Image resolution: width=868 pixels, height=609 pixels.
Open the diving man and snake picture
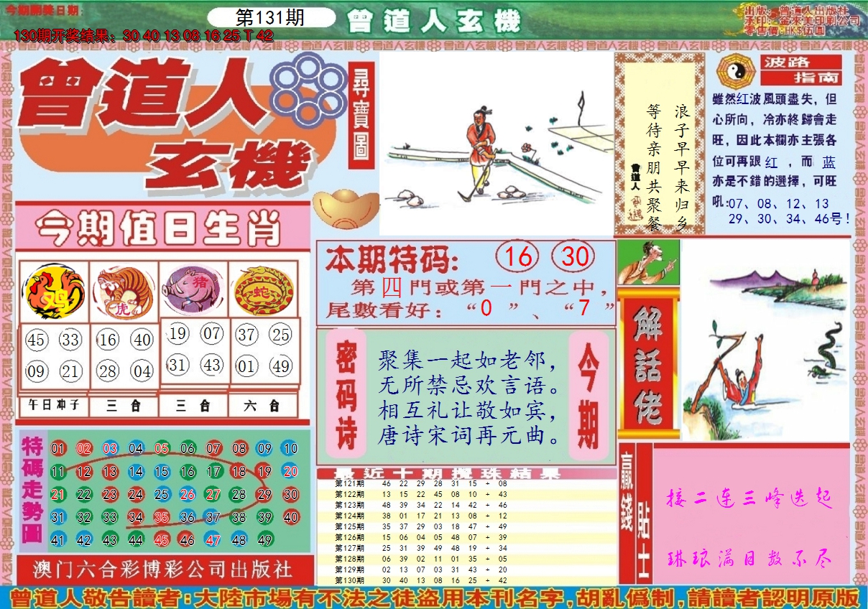(765, 340)
